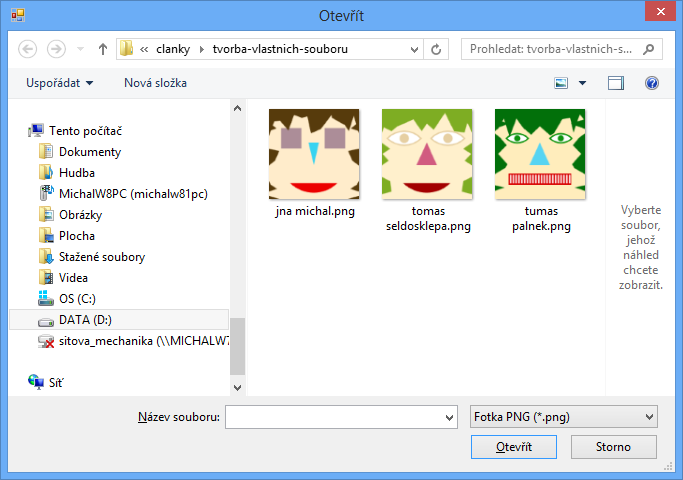Click the Otevřít button
This screenshot has height=480, width=683.
514,446
